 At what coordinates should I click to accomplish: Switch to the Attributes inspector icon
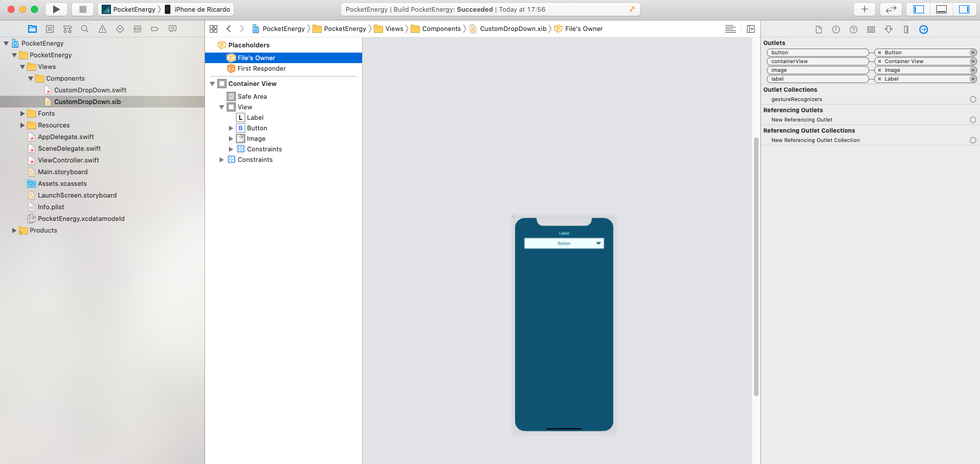click(888, 29)
